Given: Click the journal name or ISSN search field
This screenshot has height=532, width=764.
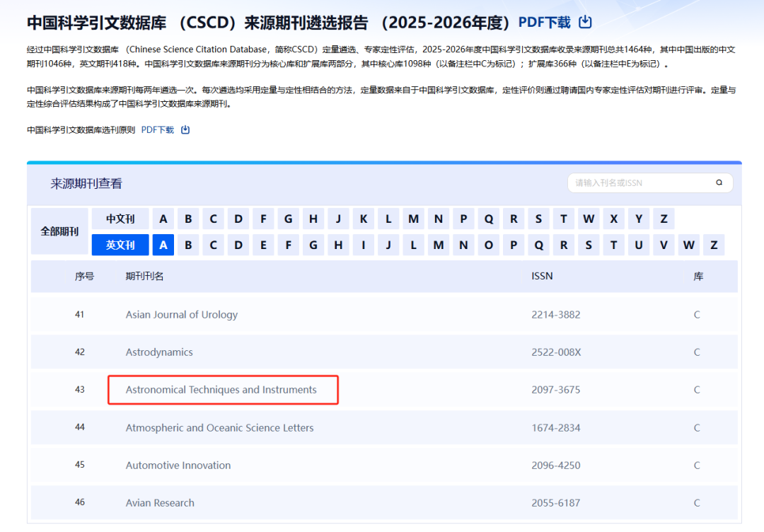Looking at the screenshot, I should (640, 183).
